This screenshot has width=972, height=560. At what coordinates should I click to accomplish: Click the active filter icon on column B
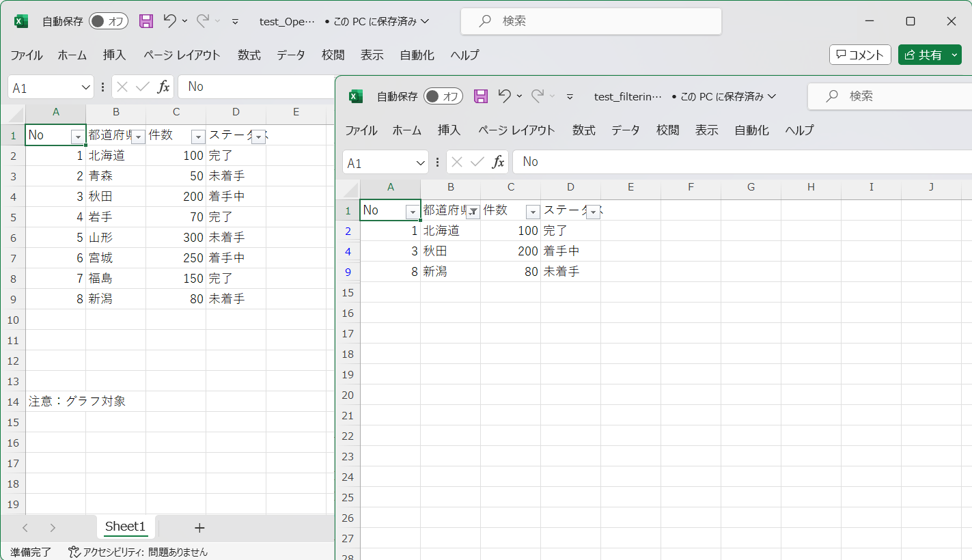473,212
